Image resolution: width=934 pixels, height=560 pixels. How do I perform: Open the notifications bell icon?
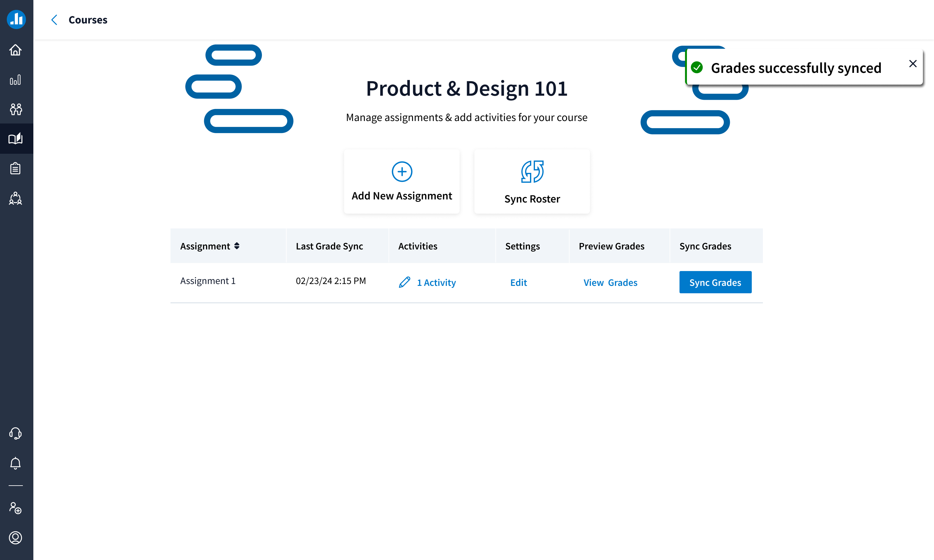pyautogui.click(x=15, y=463)
